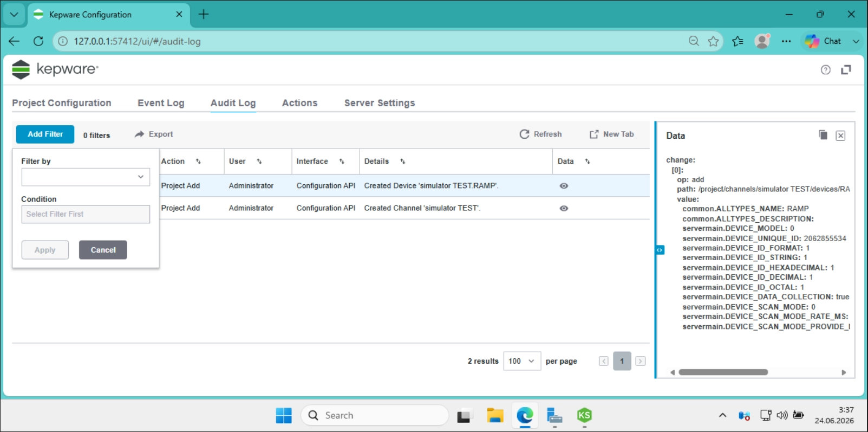The image size is (868, 432).
Task: Open File Explorer from the taskbar
Action: 495,416
